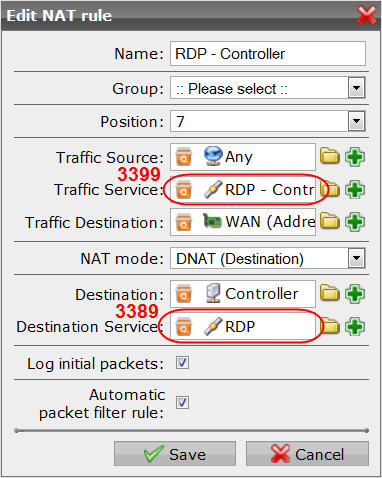Add new Traffic Destination object

pos(355,222)
